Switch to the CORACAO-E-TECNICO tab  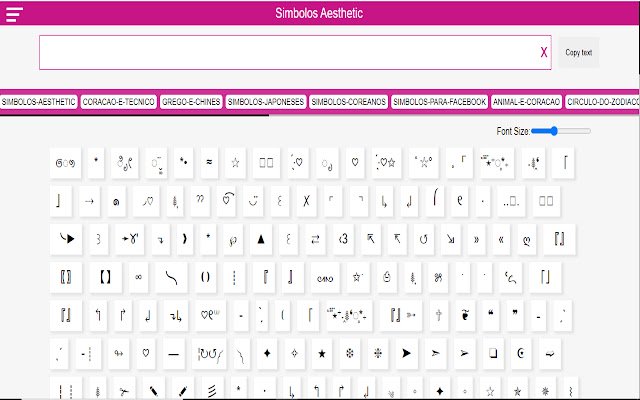click(118, 102)
